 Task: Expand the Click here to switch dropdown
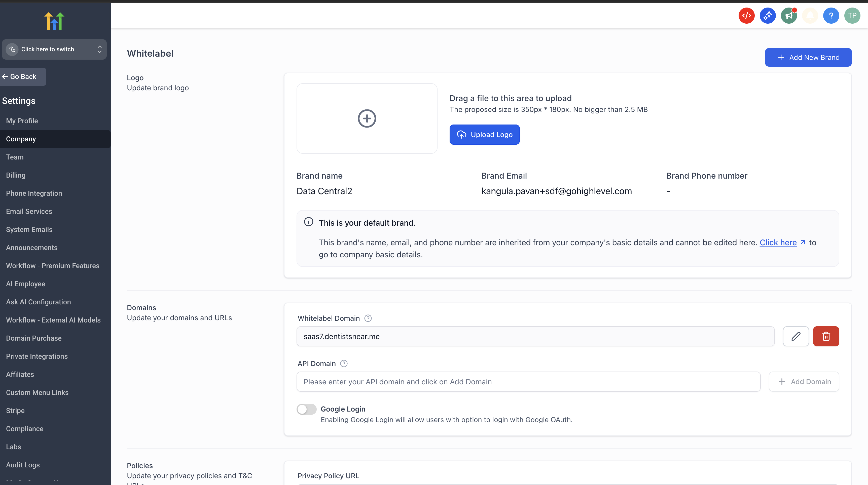click(54, 49)
